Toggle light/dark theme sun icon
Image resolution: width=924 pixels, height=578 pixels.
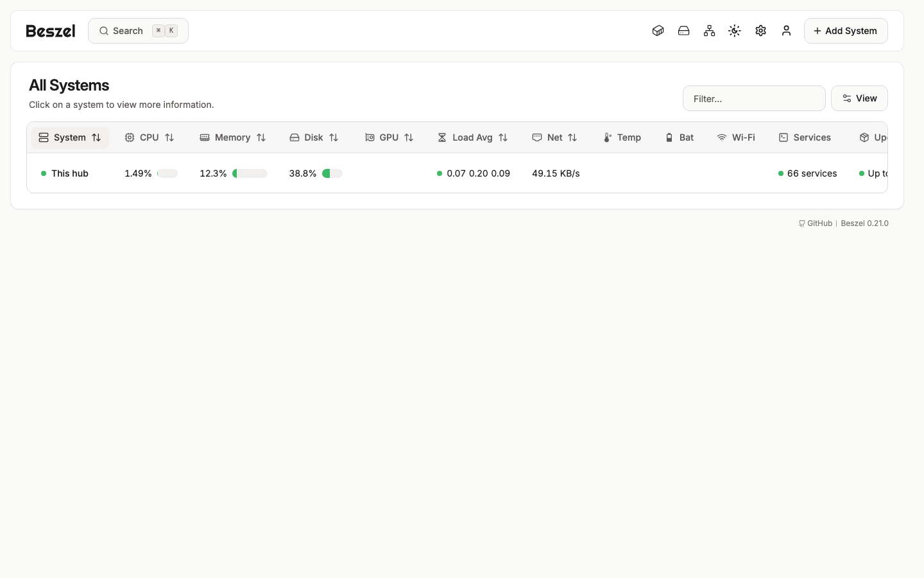point(735,31)
